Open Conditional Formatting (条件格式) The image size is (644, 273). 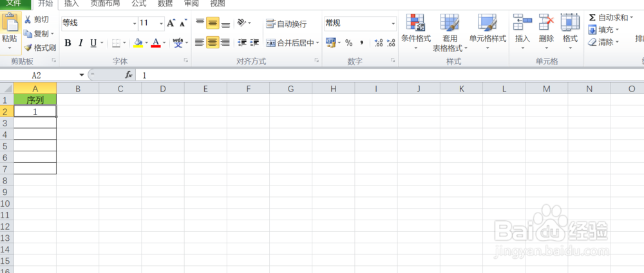(415, 32)
